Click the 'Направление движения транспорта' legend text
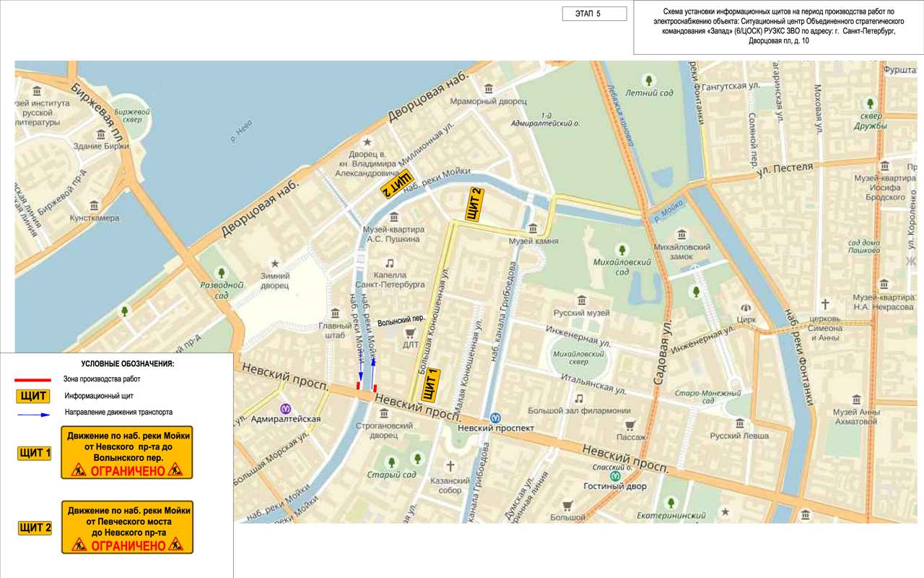This screenshot has width=924, height=578. click(x=118, y=413)
